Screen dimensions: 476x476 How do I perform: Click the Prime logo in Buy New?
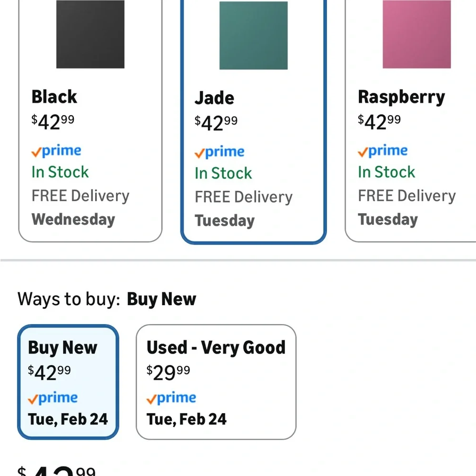point(53,398)
